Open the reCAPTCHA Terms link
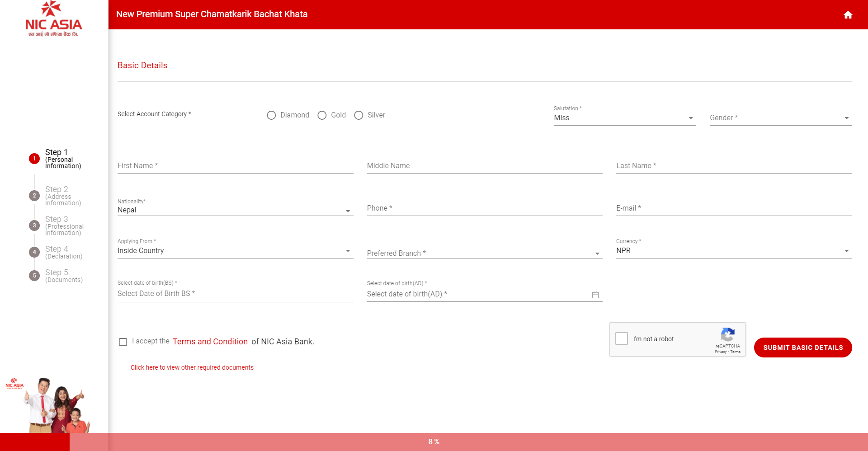The height and width of the screenshot is (451, 868). pos(736,352)
